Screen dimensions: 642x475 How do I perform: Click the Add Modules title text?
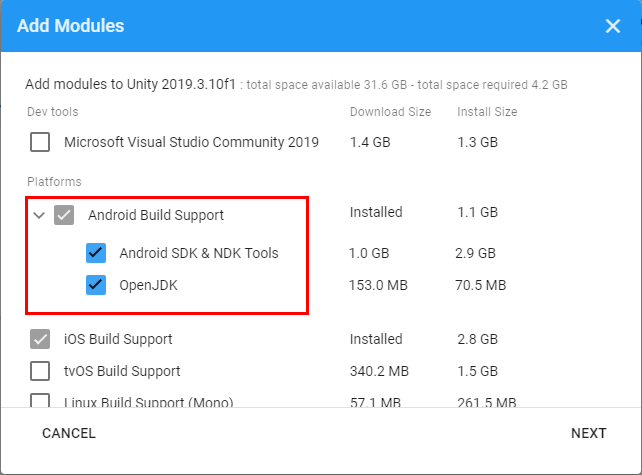pyautogui.click(x=71, y=26)
